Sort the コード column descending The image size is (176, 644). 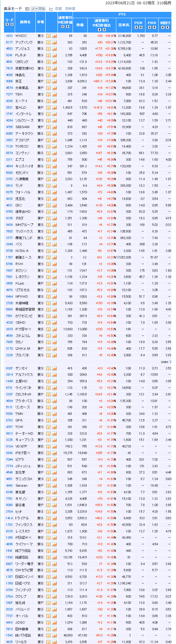tap(12, 24)
